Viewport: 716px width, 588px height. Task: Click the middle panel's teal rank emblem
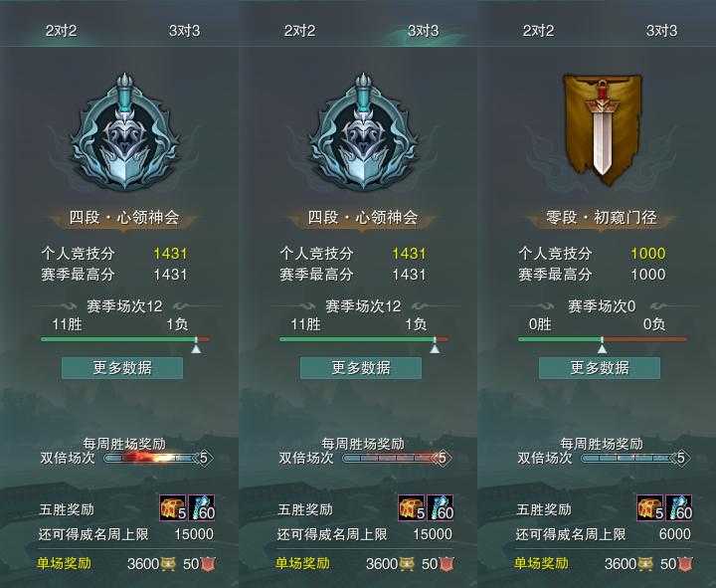pos(364,131)
